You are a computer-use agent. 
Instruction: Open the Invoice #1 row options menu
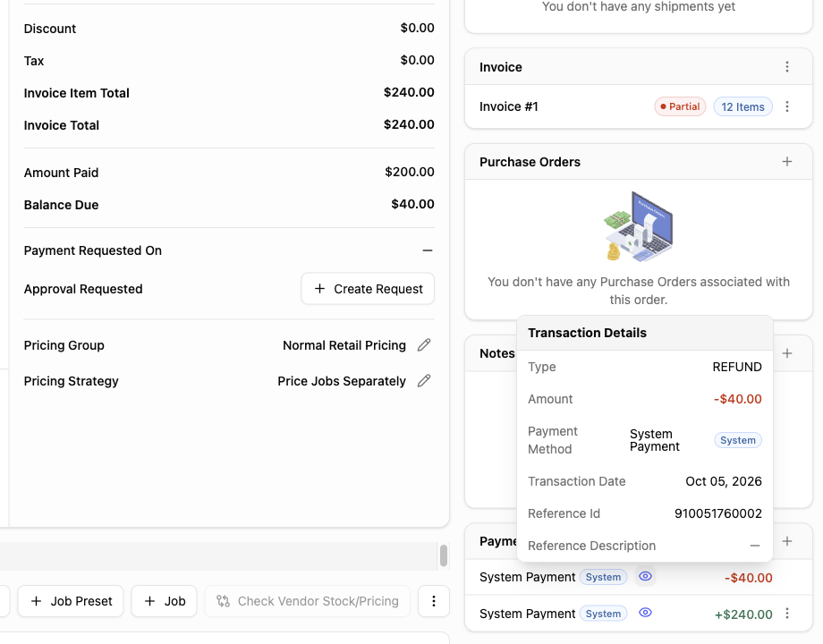click(787, 106)
